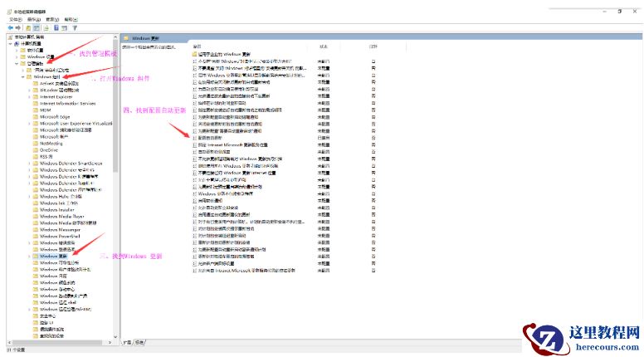Click the tree scrollbar up arrow
644x357 pixels.
[x=115, y=37]
